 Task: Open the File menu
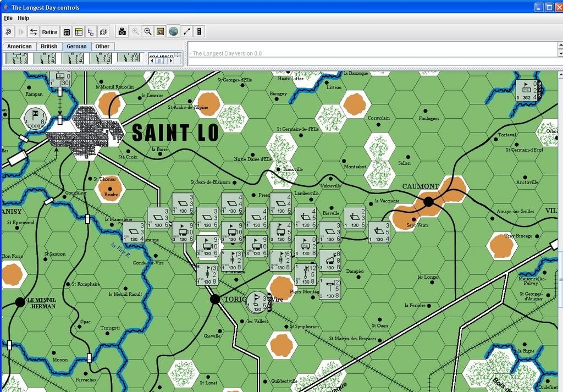pyautogui.click(x=8, y=18)
